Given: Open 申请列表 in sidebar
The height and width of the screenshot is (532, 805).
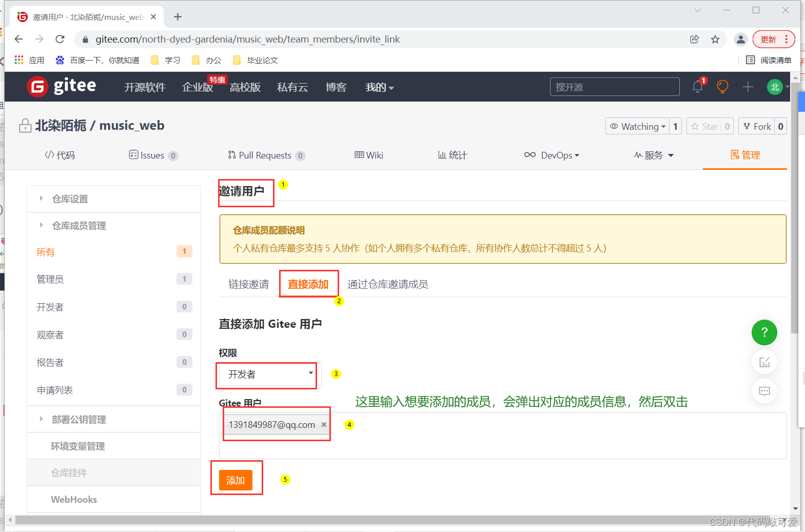Looking at the screenshot, I should pos(114,390).
